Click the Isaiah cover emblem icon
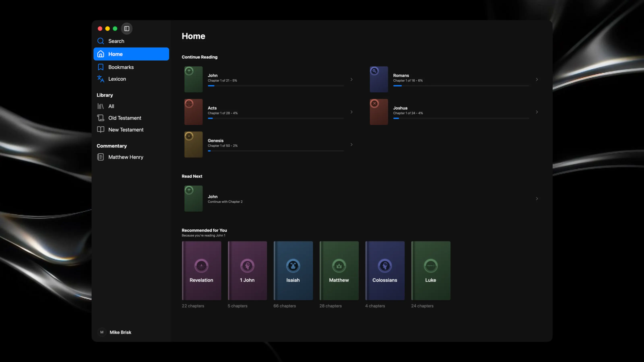 pyautogui.click(x=293, y=265)
